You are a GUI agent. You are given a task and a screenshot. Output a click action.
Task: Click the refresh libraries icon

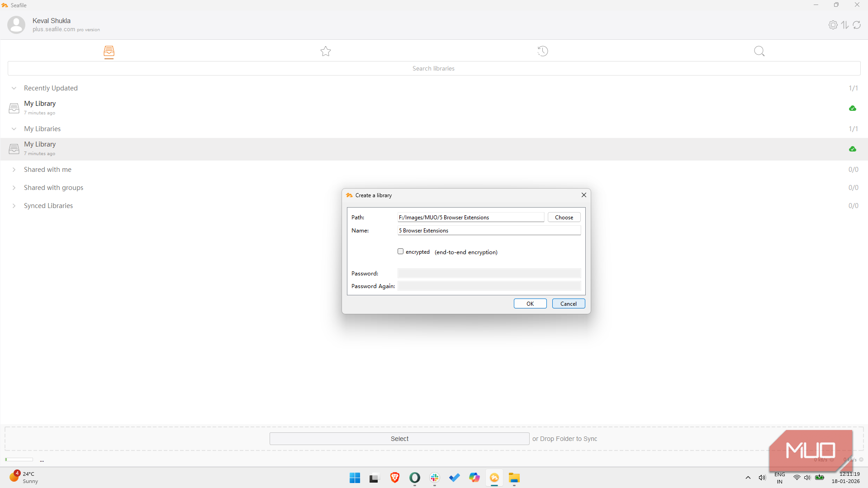click(857, 25)
